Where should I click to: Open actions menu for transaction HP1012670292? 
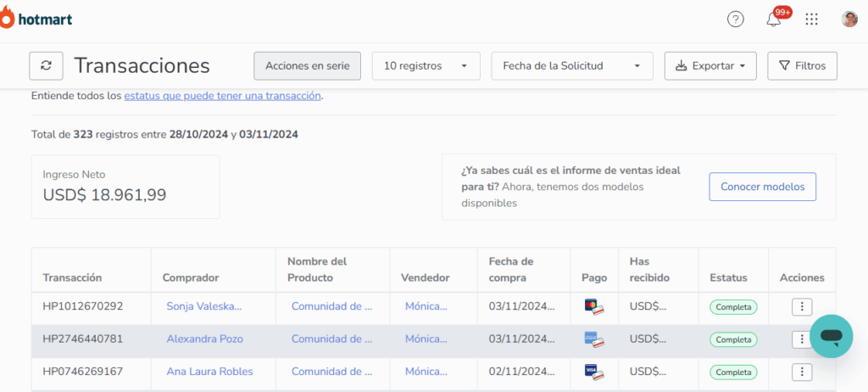(x=802, y=306)
